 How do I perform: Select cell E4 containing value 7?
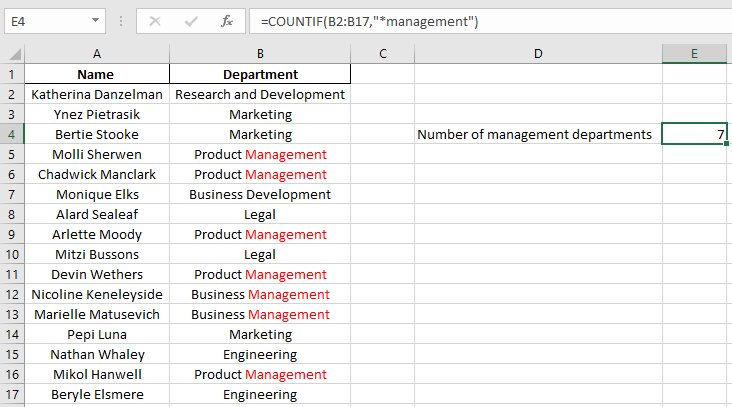[695, 134]
